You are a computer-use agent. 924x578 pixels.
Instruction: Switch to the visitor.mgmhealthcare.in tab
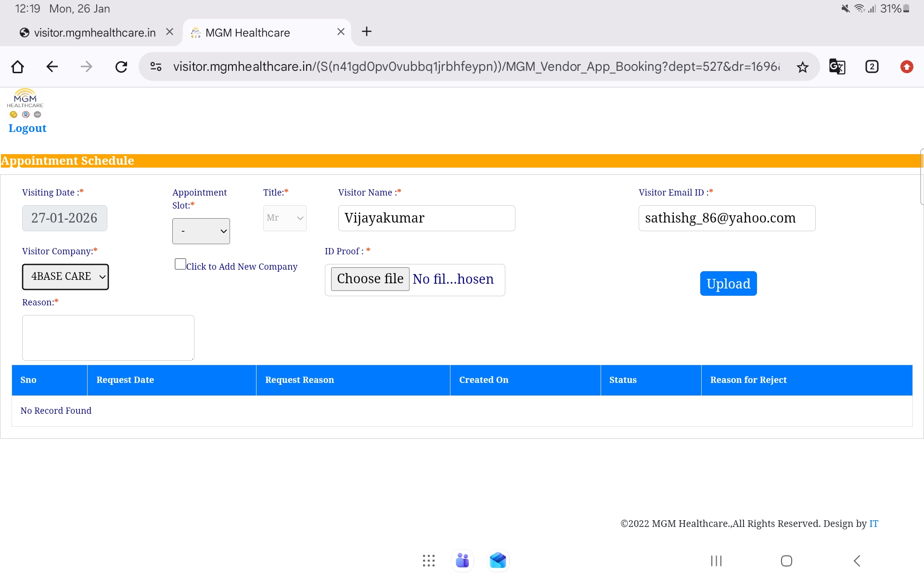(x=94, y=33)
